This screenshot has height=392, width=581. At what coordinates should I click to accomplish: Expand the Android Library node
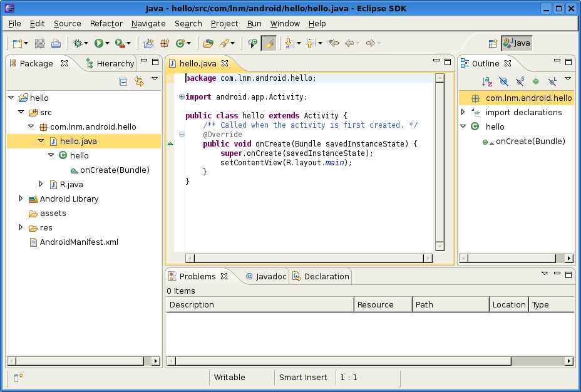click(21, 199)
